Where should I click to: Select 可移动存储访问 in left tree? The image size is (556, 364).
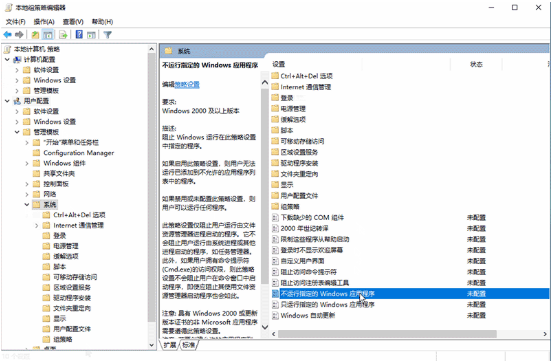75,277
